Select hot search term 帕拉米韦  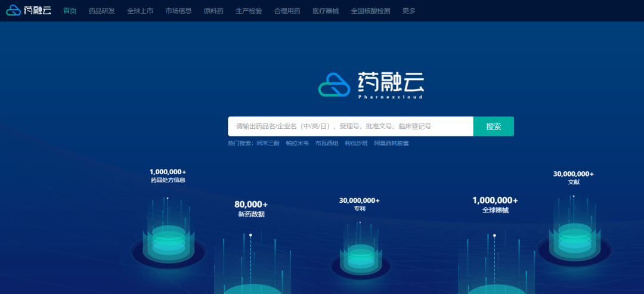[x=298, y=143]
